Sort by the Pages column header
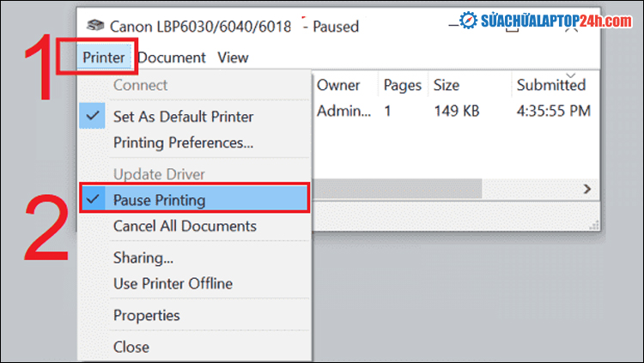This screenshot has height=363, width=644. pyautogui.click(x=403, y=85)
